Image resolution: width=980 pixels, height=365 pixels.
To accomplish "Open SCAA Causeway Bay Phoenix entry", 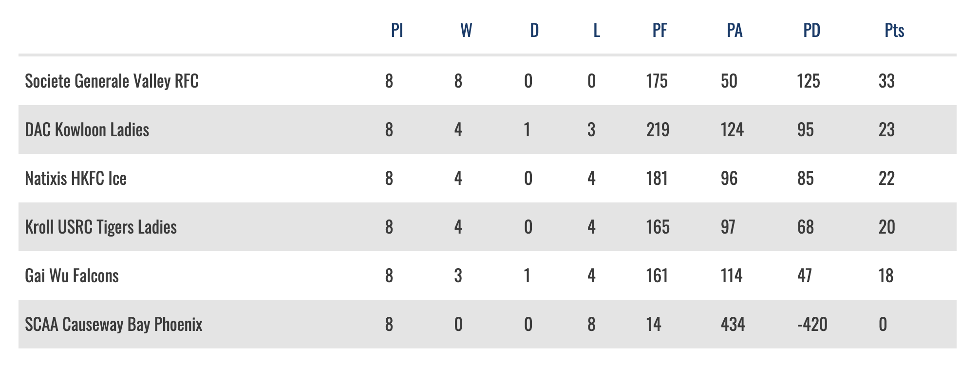I will click(x=113, y=325).
